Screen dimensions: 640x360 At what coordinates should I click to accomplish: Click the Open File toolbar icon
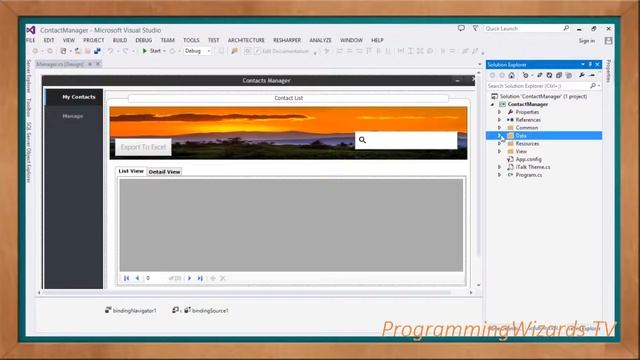[x=77, y=51]
